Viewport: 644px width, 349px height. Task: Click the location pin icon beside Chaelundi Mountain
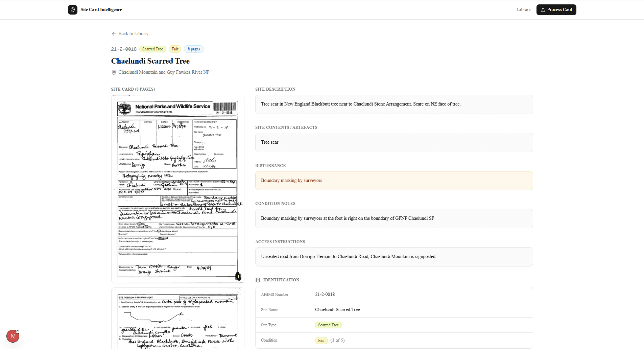[x=114, y=72]
